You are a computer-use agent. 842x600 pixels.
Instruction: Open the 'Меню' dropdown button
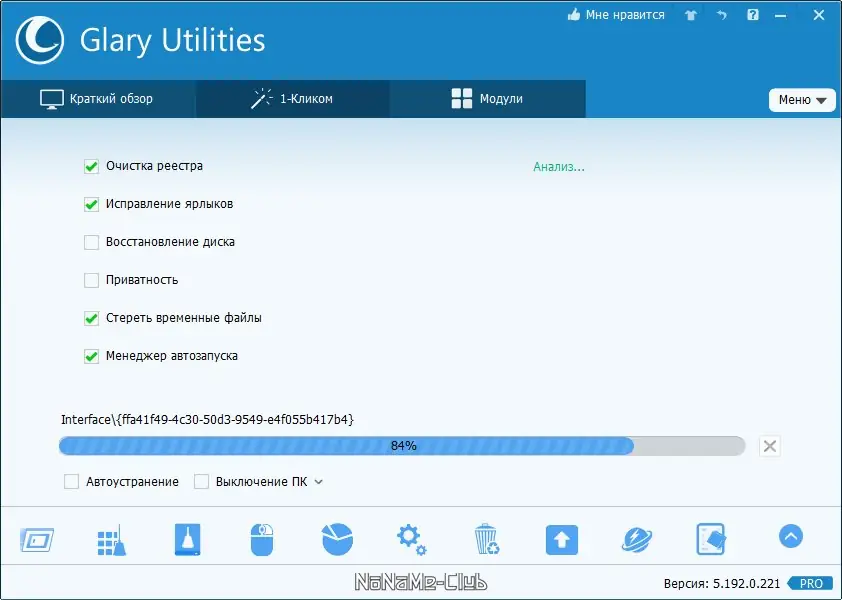point(802,100)
